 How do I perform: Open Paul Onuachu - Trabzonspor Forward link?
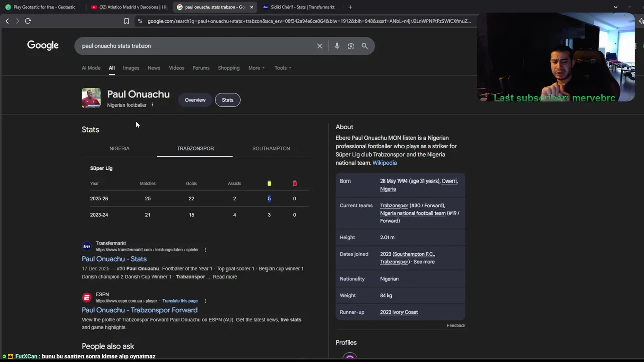[x=139, y=310]
